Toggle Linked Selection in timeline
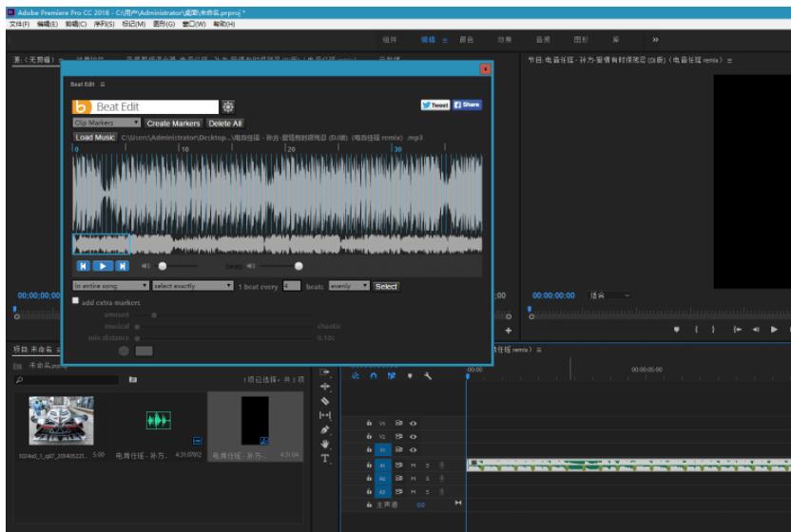Image resolution: width=791 pixels, height=532 pixels. (x=392, y=375)
